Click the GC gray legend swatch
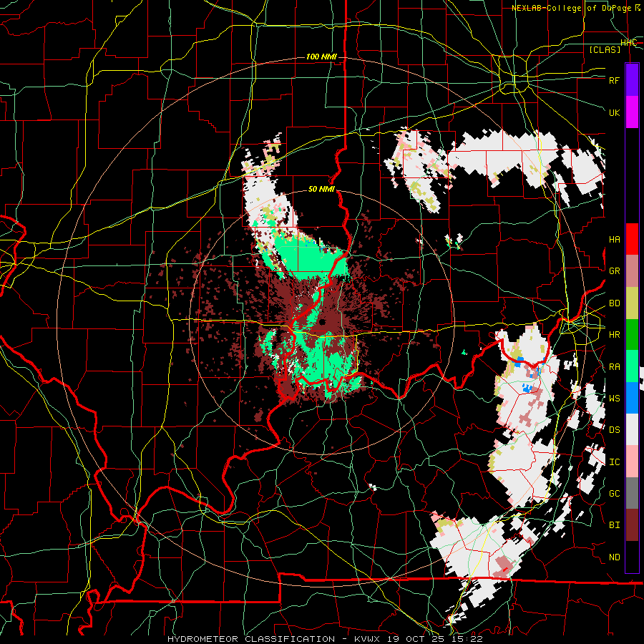 (x=632, y=493)
